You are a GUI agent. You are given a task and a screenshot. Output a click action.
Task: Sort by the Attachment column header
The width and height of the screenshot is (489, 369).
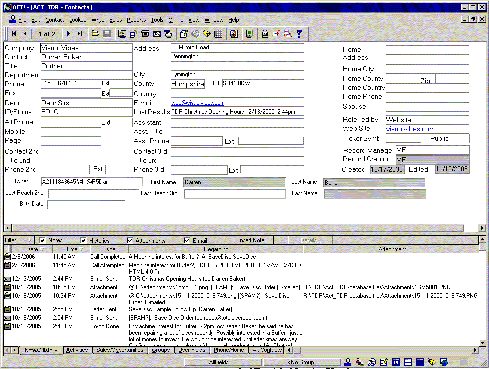[391, 249]
